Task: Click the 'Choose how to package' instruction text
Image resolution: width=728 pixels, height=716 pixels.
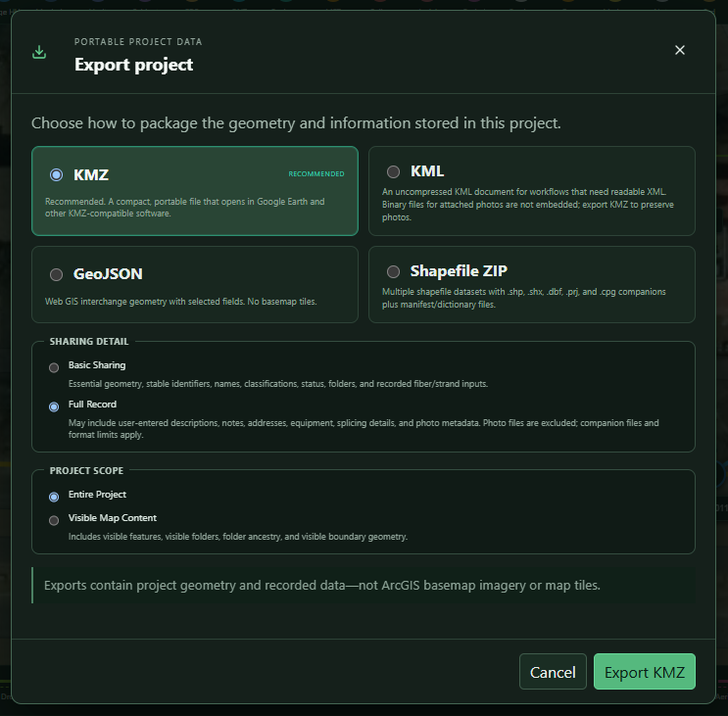Action: [x=296, y=123]
